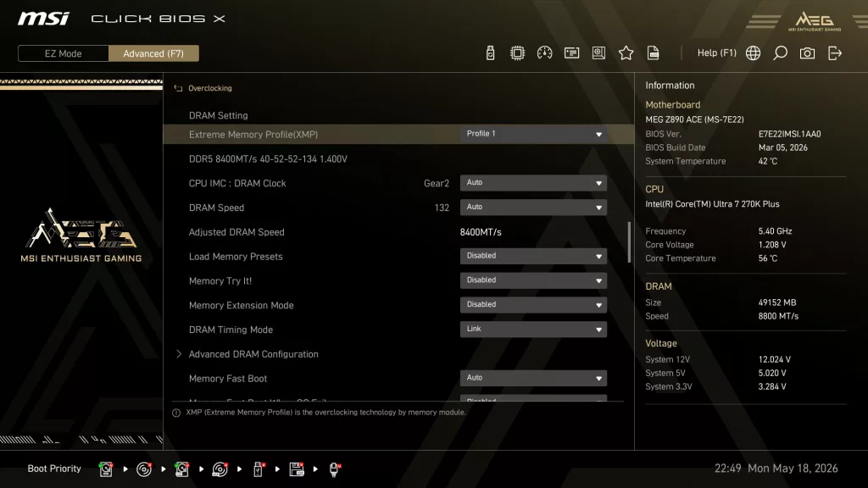Click the 8800 MT/s DRAM speed value
Image resolution: width=868 pixels, height=488 pixels.
point(778,317)
